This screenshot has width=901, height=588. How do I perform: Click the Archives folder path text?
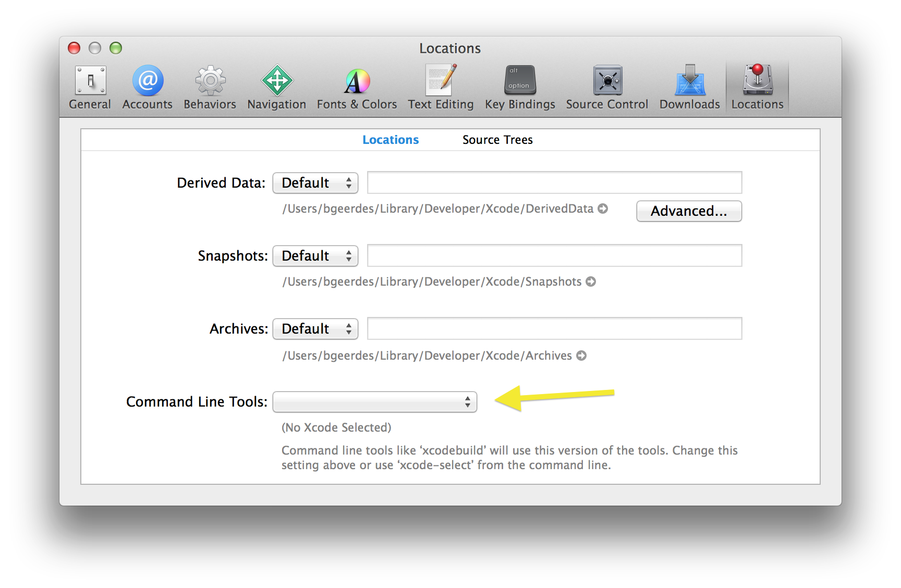click(427, 356)
